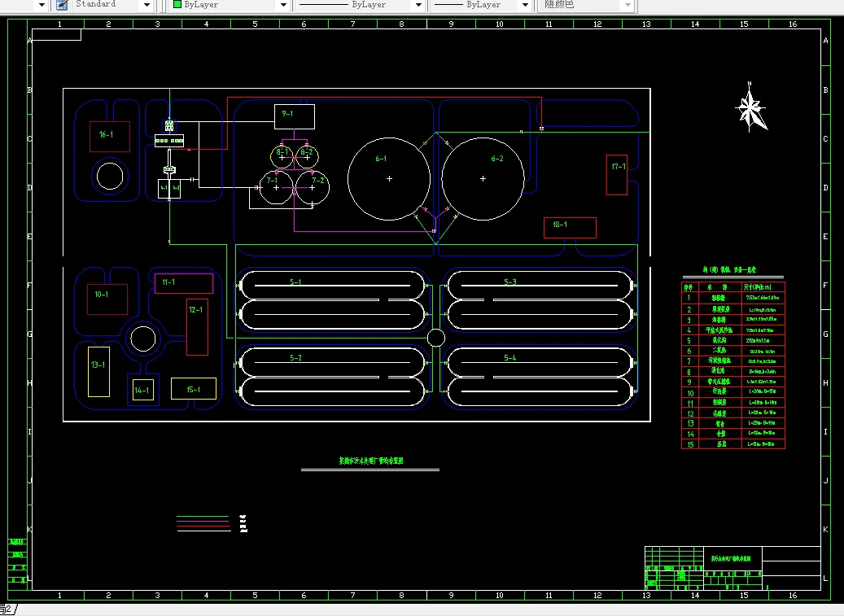Select the large clarifier circle 6-2
Viewport: 844px width, 616px height.
coord(483,178)
